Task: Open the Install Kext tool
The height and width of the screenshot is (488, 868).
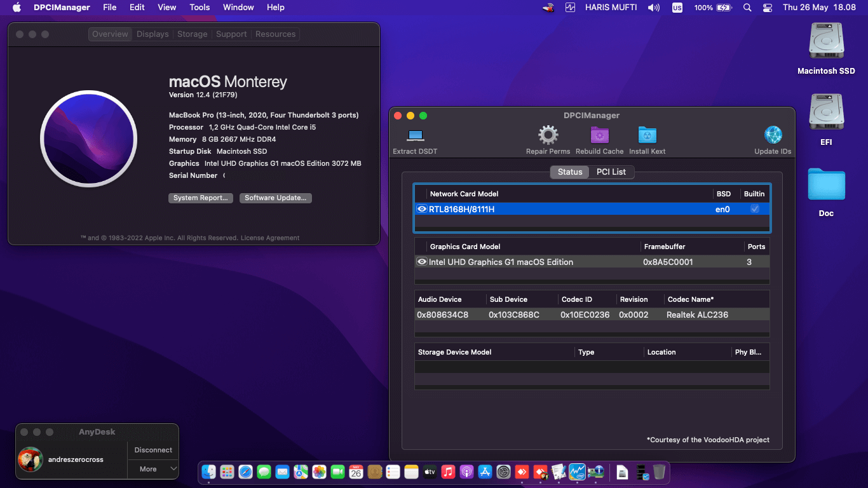Action: click(648, 135)
